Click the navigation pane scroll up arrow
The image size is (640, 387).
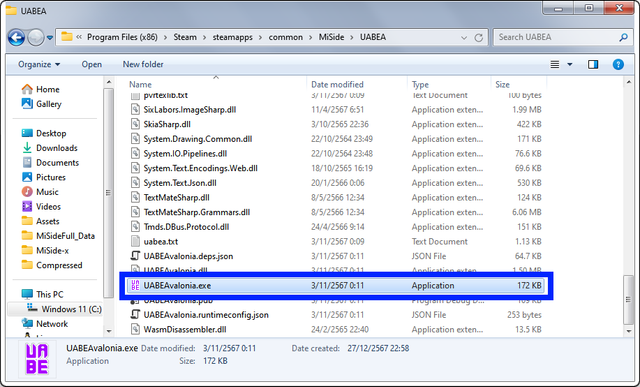[109, 82]
